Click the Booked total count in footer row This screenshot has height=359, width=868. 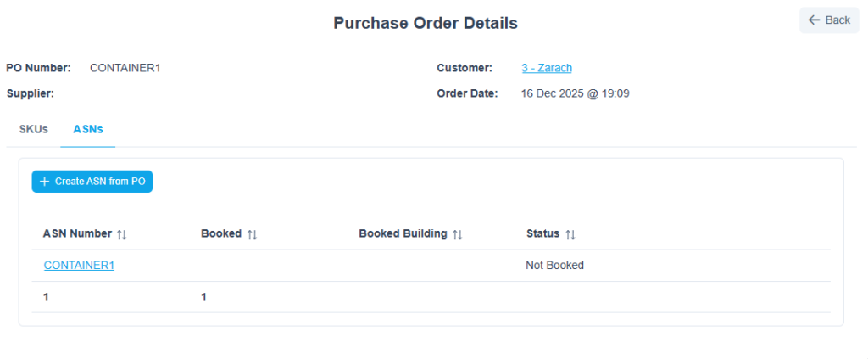coord(203,298)
